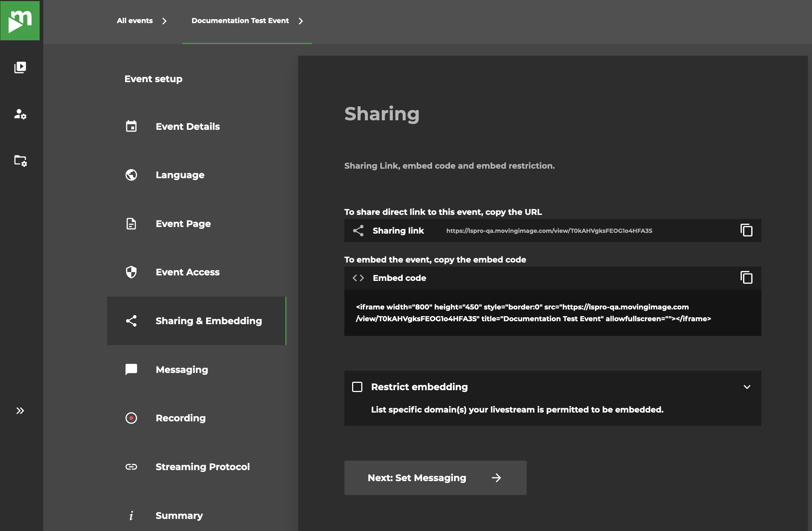
Task: Open Documentation Test Event breadcrumb tab
Action: coord(240,21)
